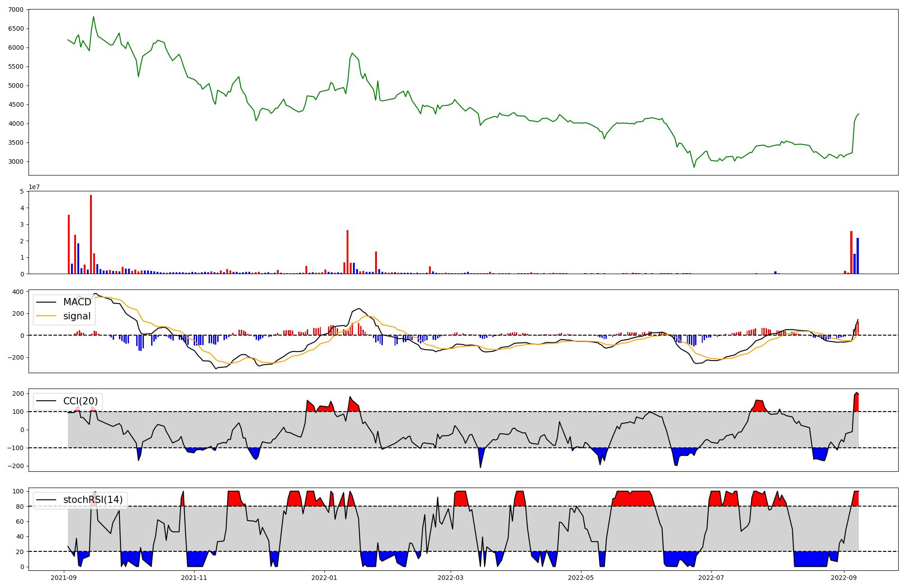Image resolution: width=905 pixels, height=588 pixels.
Task: Click the 1e7 volume scale label
Action: pos(34,187)
